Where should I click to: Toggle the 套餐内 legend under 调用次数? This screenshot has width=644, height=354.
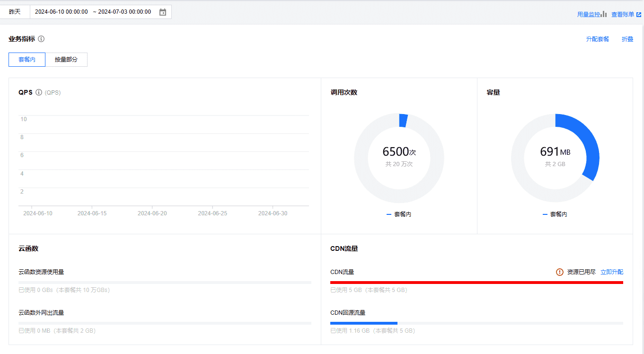[x=399, y=214]
